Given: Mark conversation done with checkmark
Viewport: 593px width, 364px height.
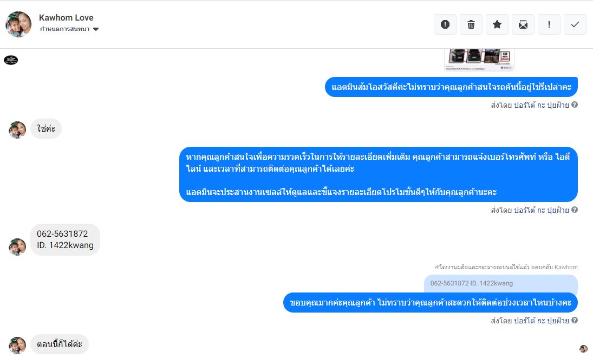Looking at the screenshot, I should tap(575, 24).
